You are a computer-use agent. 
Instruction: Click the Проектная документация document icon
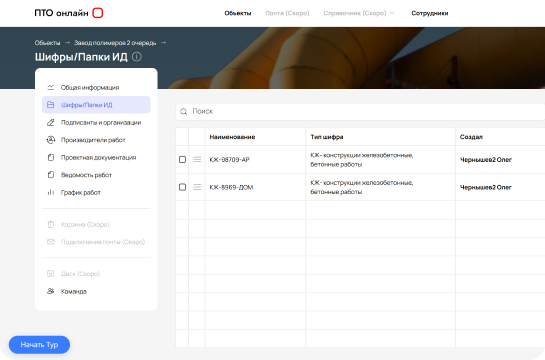coord(51,157)
